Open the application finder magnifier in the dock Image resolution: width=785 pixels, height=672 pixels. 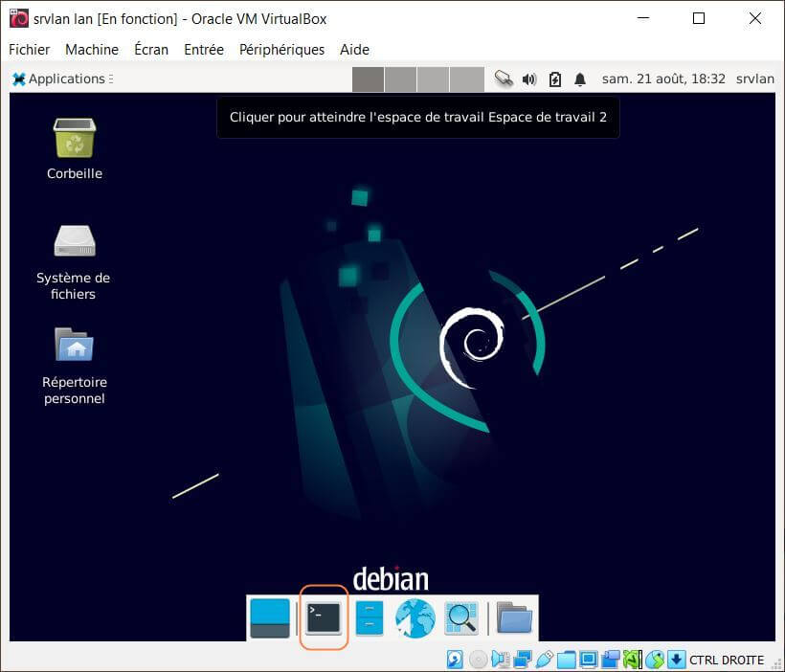point(460,617)
